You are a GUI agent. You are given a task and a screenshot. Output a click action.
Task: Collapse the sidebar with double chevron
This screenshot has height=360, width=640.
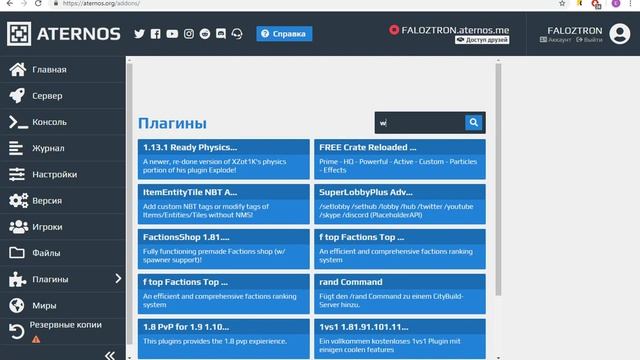[110, 355]
